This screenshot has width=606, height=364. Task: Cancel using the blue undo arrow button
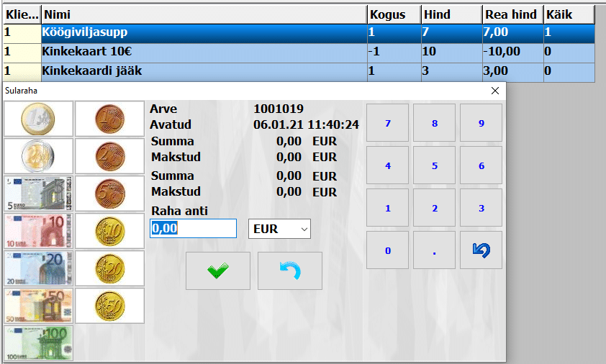pos(289,270)
